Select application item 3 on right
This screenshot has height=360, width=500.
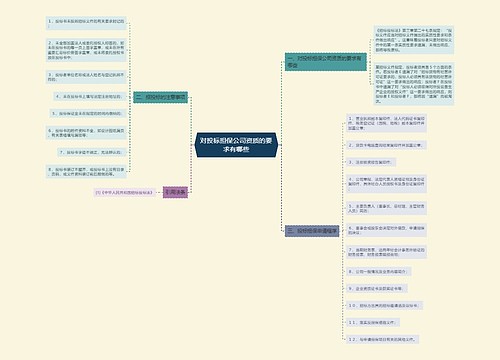[x=371, y=162]
